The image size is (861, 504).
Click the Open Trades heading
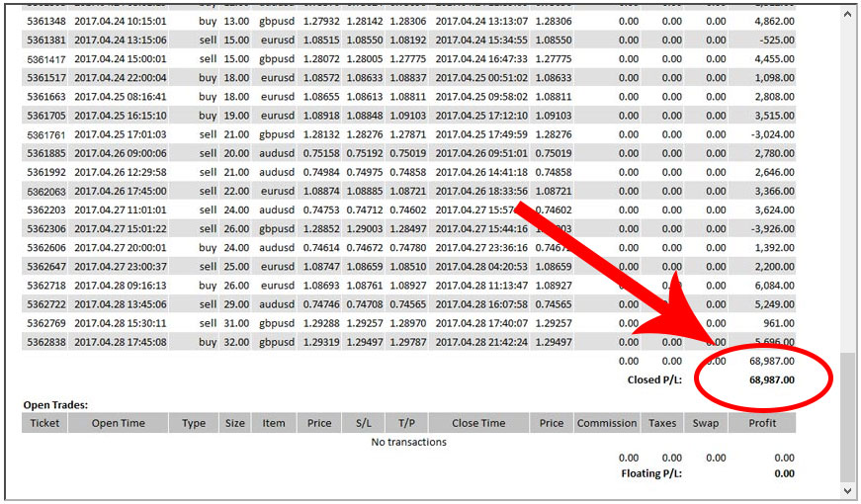[55, 405]
